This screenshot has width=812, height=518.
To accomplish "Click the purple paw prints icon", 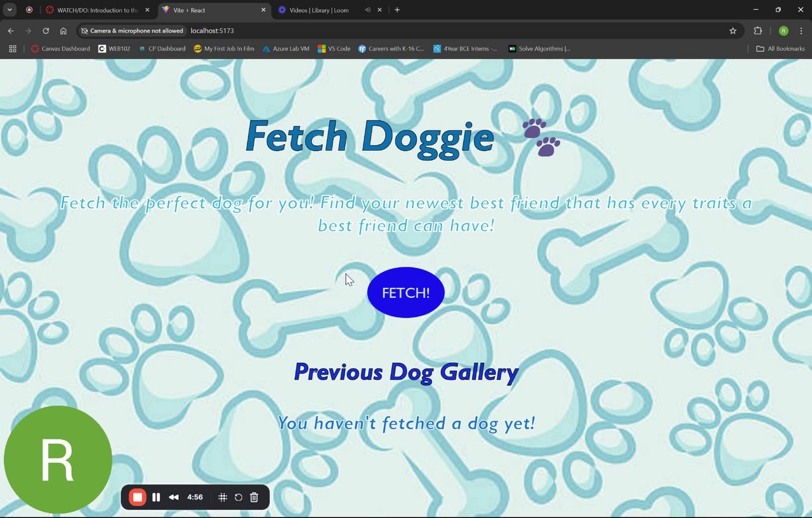I will click(x=541, y=138).
